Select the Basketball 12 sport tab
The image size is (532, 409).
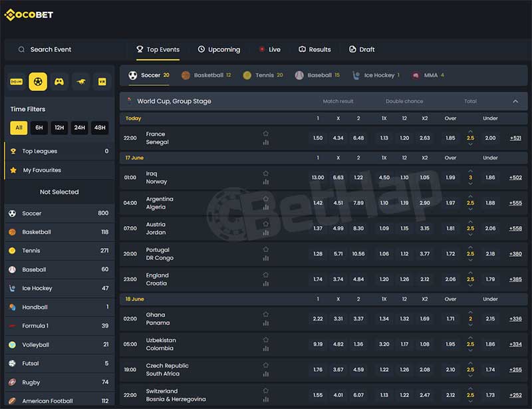coord(206,75)
